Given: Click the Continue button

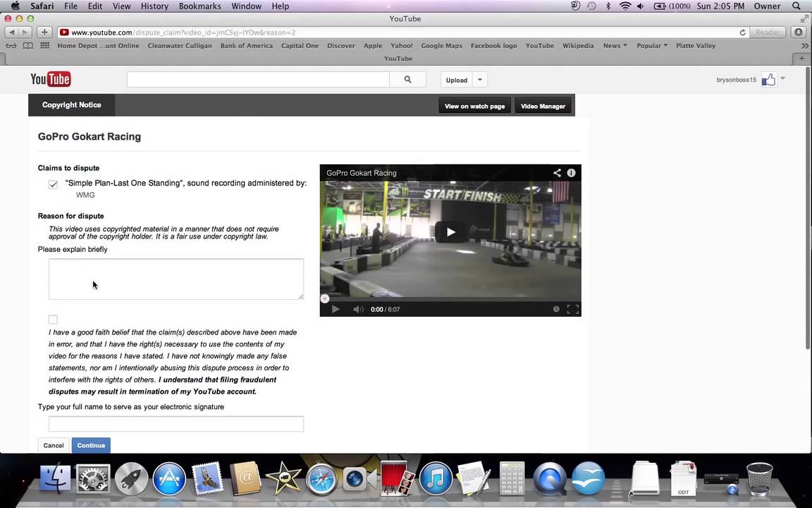Looking at the screenshot, I should (91, 445).
